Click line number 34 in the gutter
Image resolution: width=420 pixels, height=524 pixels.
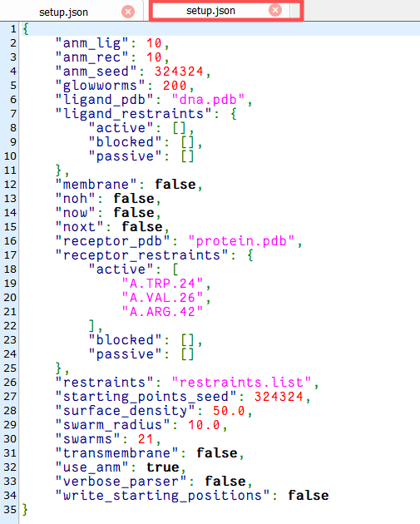[x=10, y=496]
